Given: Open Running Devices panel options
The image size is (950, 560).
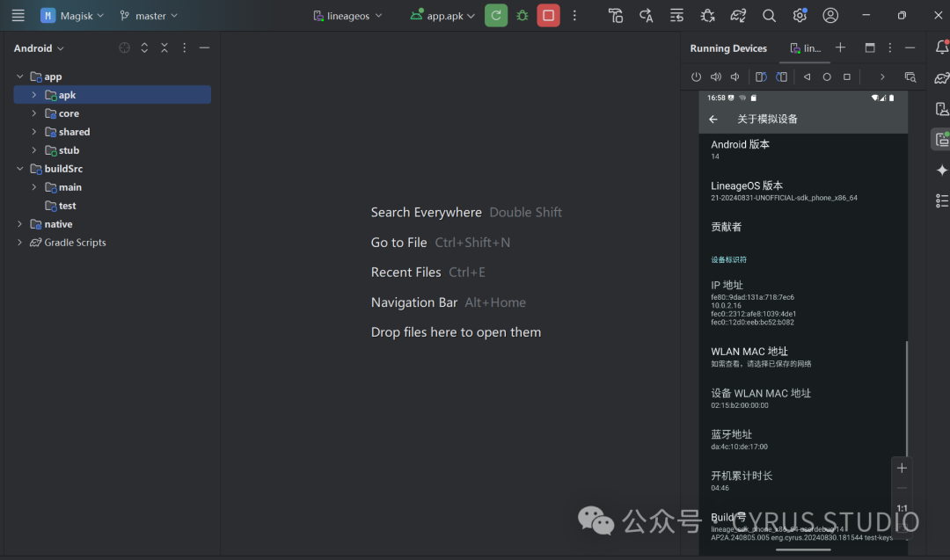Looking at the screenshot, I should point(890,47).
